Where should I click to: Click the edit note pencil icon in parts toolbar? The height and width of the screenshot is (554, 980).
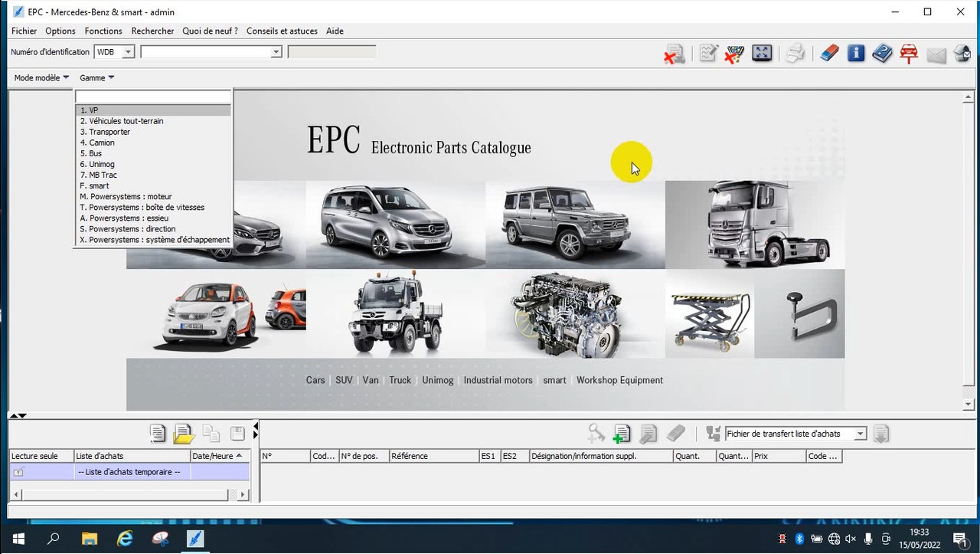point(648,434)
